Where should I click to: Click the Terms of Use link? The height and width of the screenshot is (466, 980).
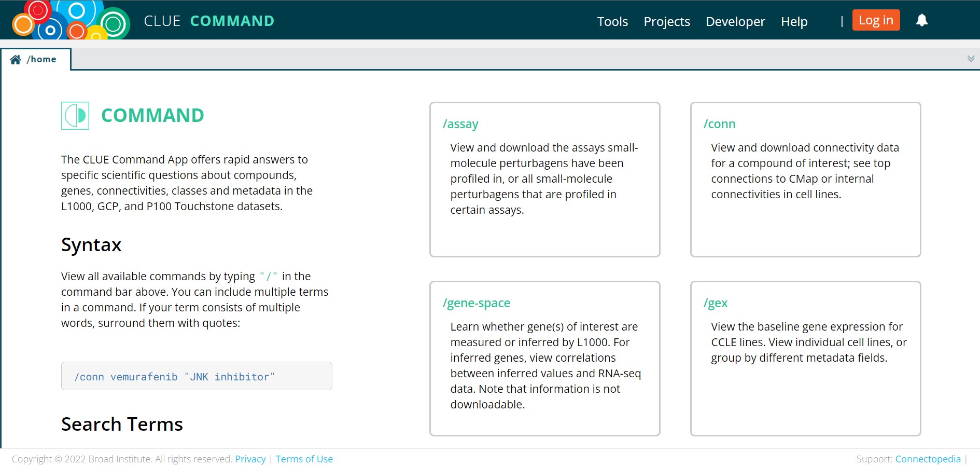tap(304, 459)
